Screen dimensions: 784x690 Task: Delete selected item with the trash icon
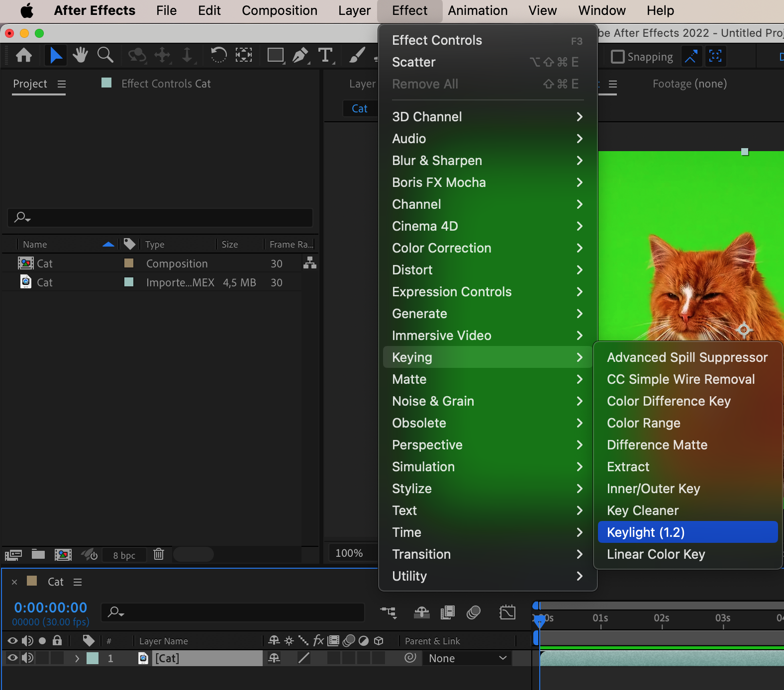point(159,554)
